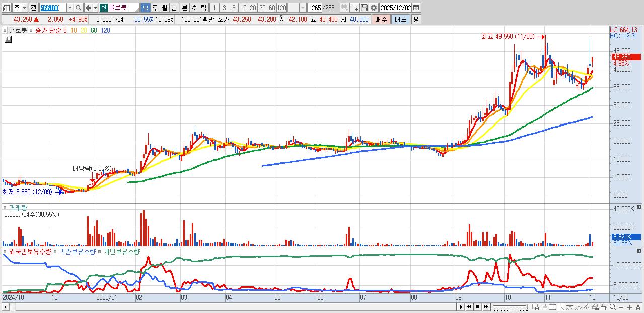
Task: Click the small grid icon under the 클로봇 label
Action: point(8,40)
